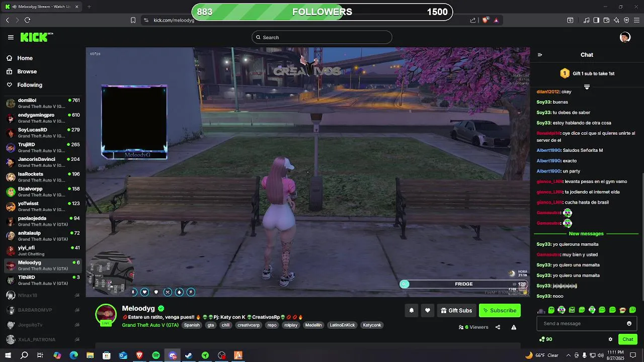Screen dimensions: 644x362
Task: Click the notification bell for Meloodyg
Action: tap(411, 311)
